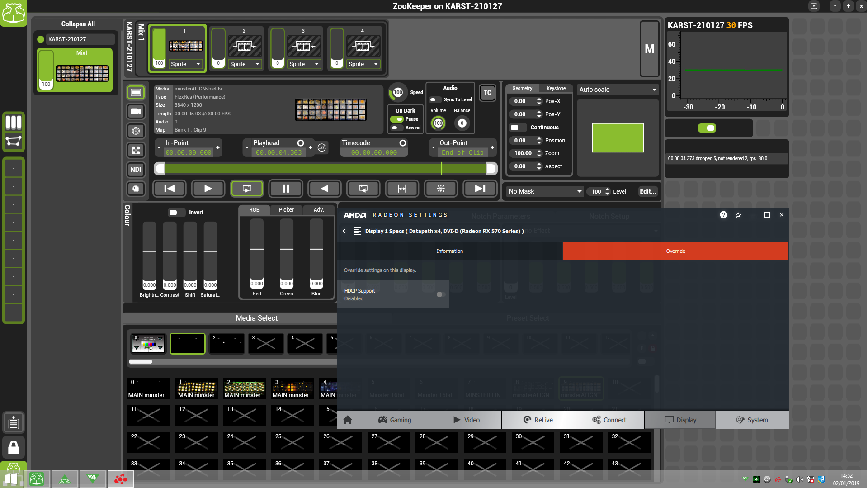Toggle the Colour Invert switch
Image resolution: width=868 pixels, height=488 pixels.
point(176,213)
